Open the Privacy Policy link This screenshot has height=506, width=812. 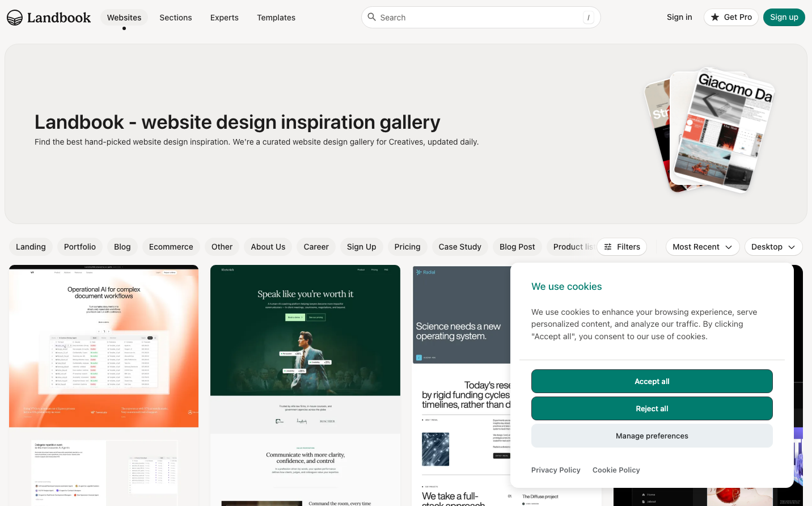pos(556,470)
